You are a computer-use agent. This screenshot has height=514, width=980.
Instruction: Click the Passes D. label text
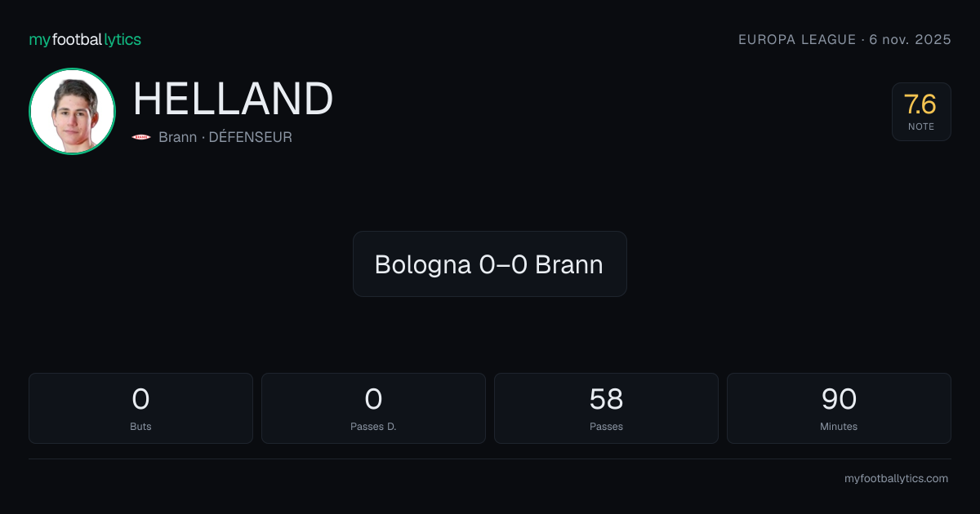373,427
